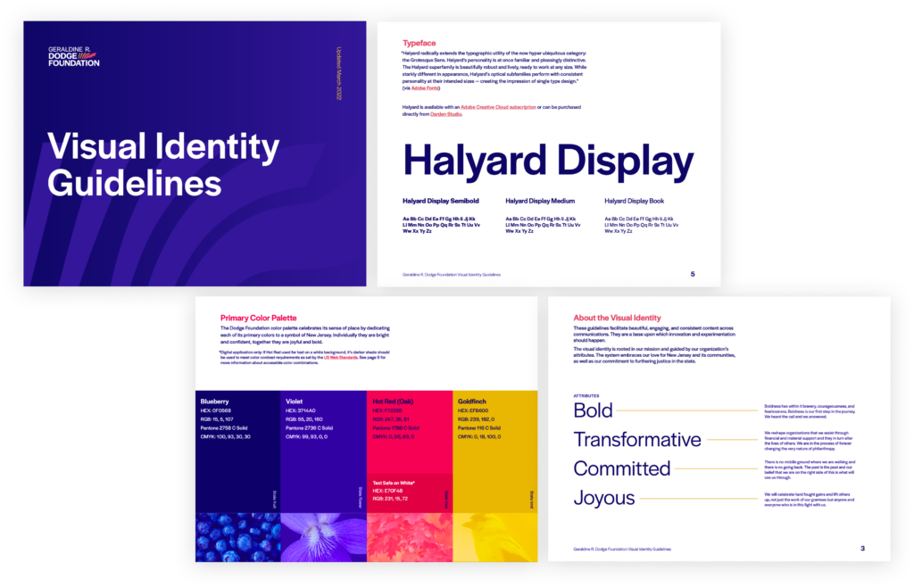Click the Violet value HEX: 3714A0
The image size is (914, 588).
pos(300,410)
